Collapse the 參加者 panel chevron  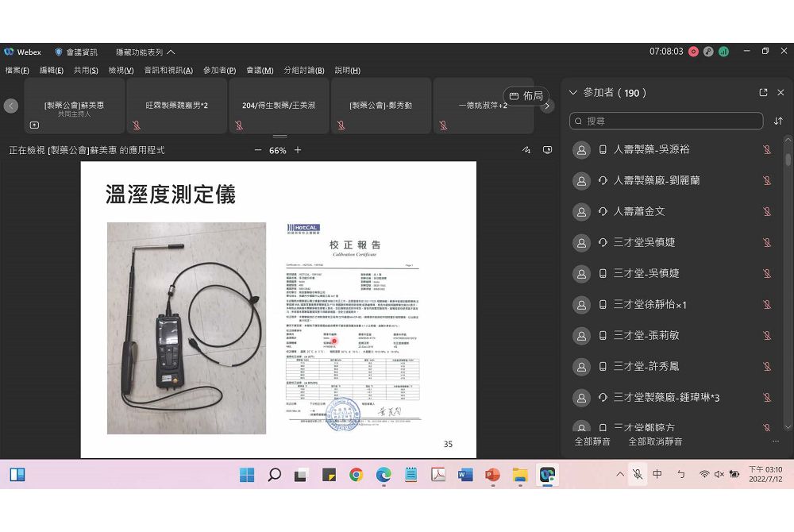click(x=573, y=93)
